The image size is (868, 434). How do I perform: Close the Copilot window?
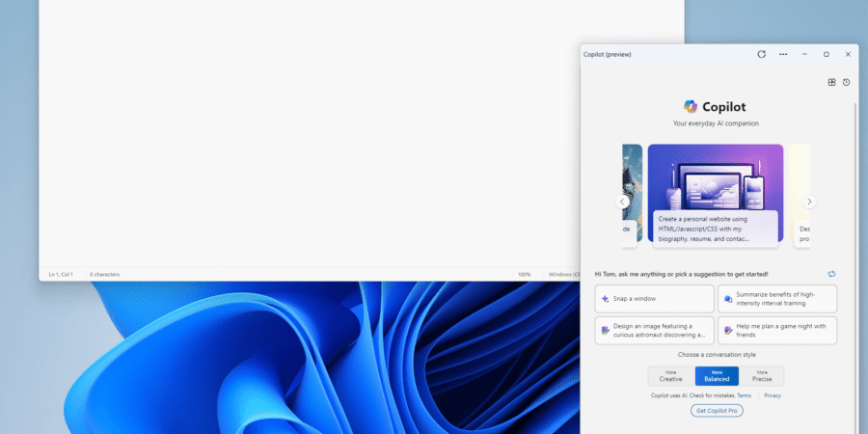point(848,54)
